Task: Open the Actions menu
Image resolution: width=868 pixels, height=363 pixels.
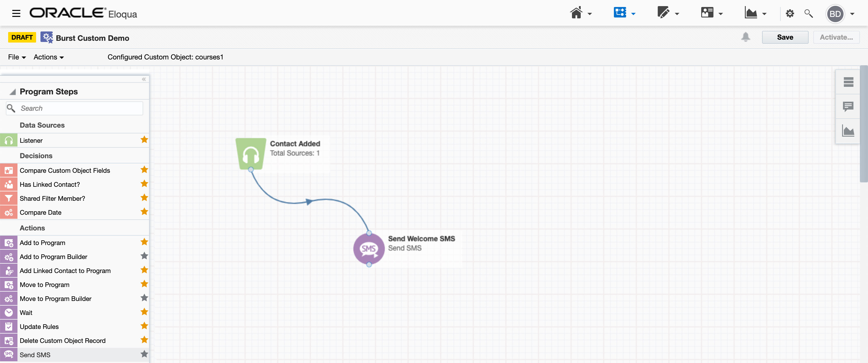Action: [49, 57]
